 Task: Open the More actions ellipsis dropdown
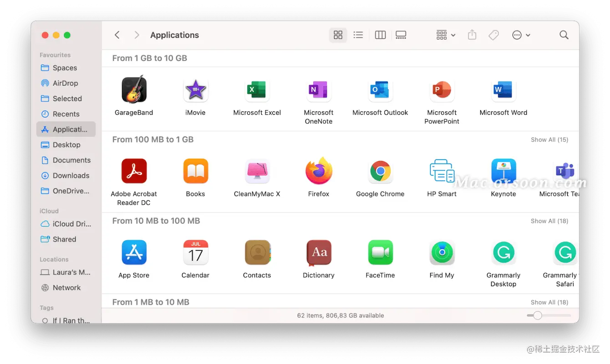521,35
